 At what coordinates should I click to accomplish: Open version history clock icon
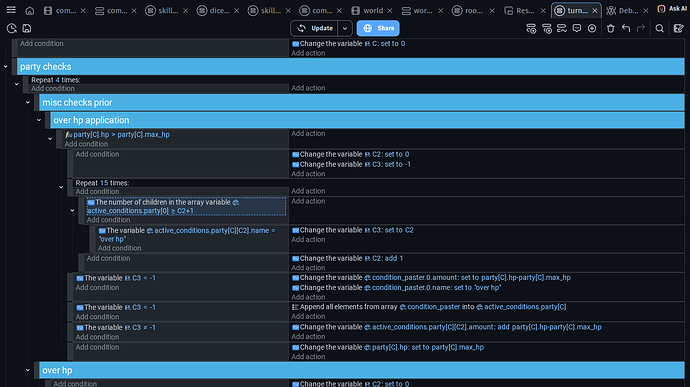[11, 29]
